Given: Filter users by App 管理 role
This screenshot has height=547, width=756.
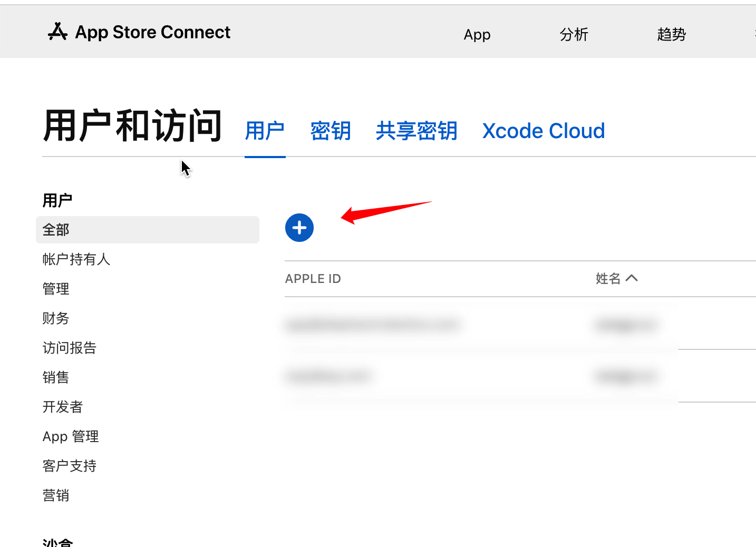Looking at the screenshot, I should point(71,436).
